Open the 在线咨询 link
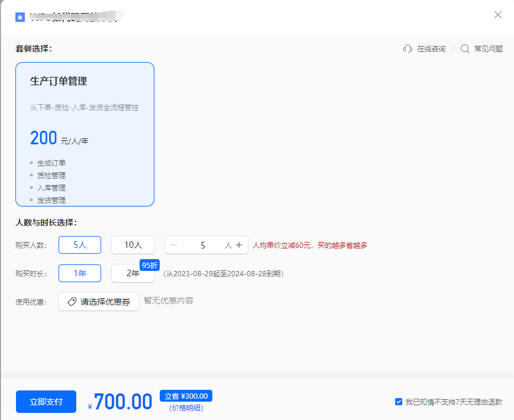The image size is (514, 420). (431, 49)
